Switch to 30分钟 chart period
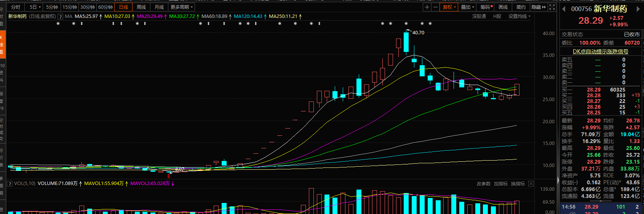 pyautogui.click(x=88, y=7)
